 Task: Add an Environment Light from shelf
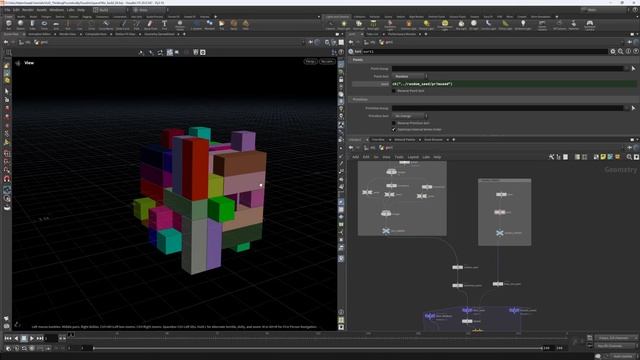[445, 26]
